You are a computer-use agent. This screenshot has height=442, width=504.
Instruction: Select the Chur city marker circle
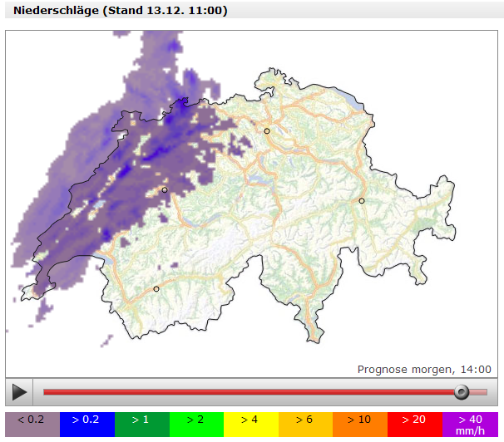tap(362, 201)
